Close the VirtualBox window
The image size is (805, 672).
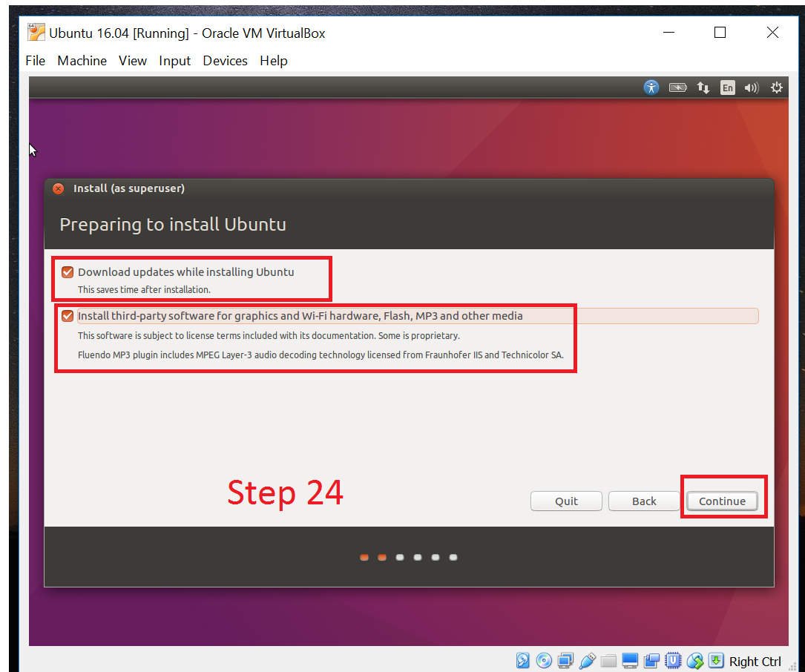[772, 33]
